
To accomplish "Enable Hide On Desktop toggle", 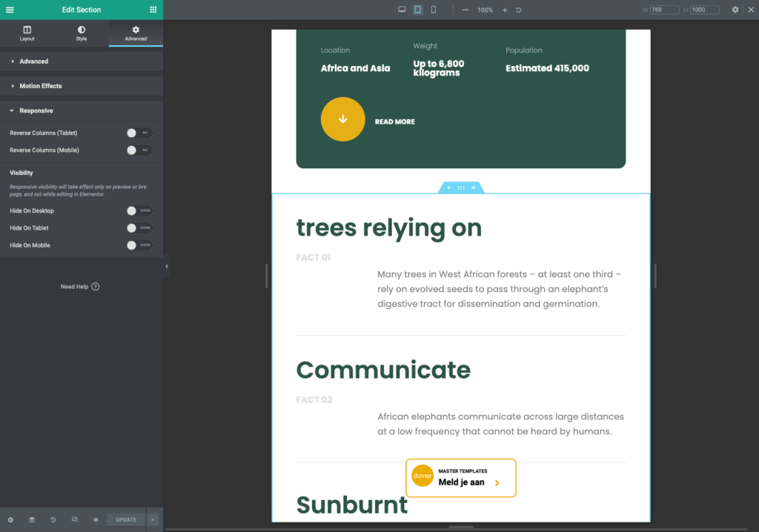I will coord(139,210).
